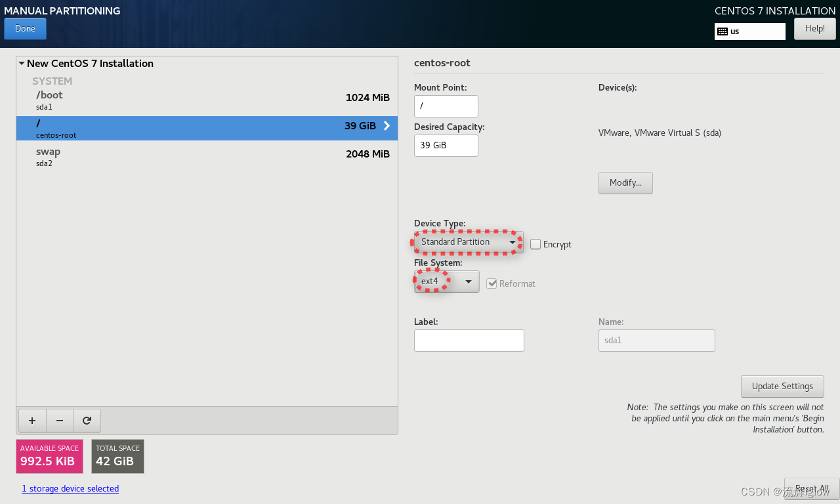Click the VMware Virtual S (sda) device text
Viewport: 840px width, 504px height.
[660, 133]
